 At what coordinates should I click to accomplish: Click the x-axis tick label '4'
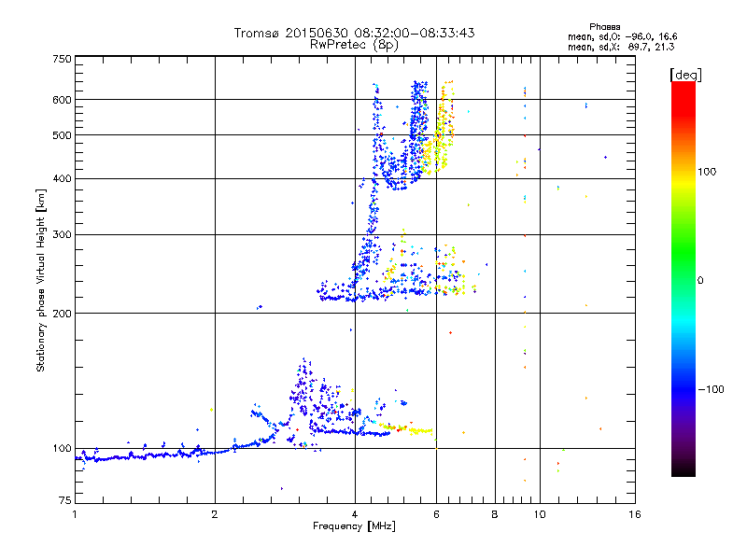[355, 514]
